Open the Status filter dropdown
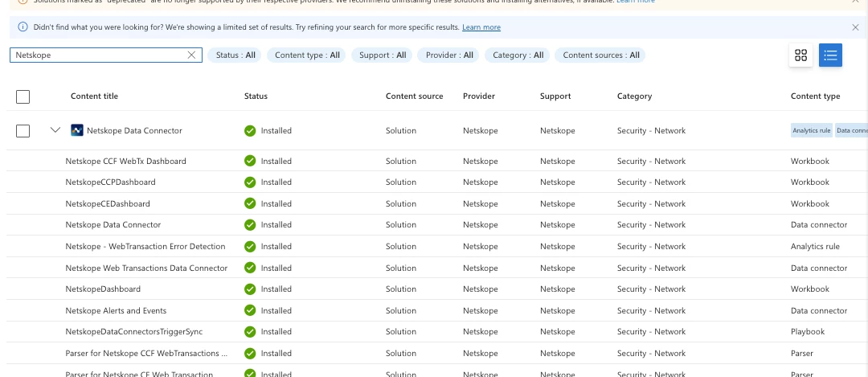This screenshot has height=377, width=868. pyautogui.click(x=235, y=55)
